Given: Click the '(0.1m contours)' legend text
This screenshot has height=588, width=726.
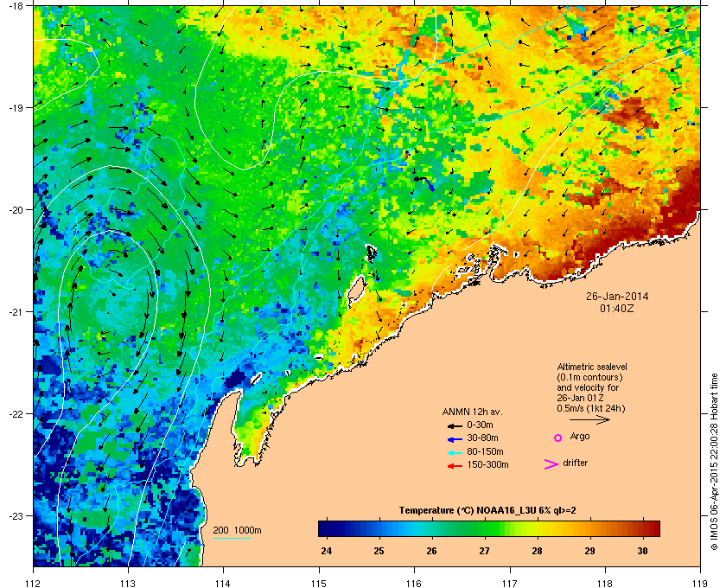Looking at the screenshot, I should tap(589, 377).
